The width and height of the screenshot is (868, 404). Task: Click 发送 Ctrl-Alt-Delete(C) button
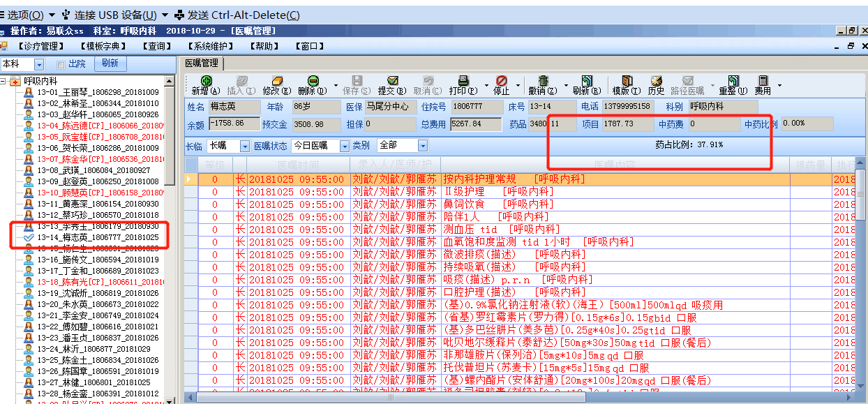point(237,15)
